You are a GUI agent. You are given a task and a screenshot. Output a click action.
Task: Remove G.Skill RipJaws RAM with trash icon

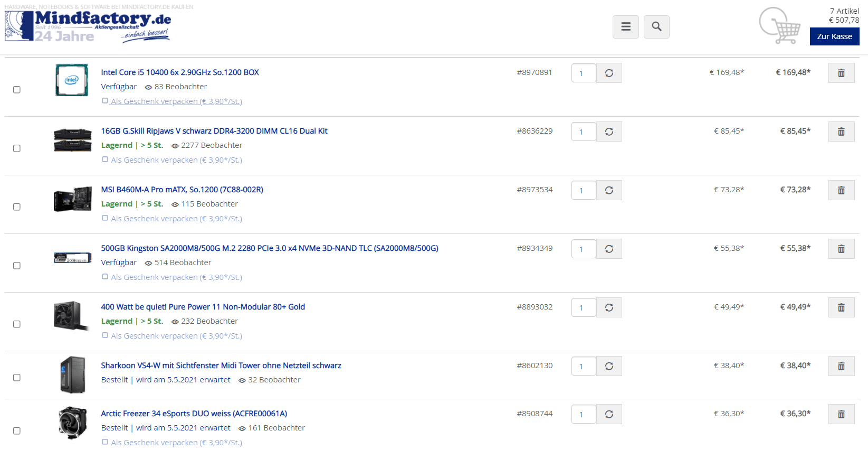(x=841, y=132)
